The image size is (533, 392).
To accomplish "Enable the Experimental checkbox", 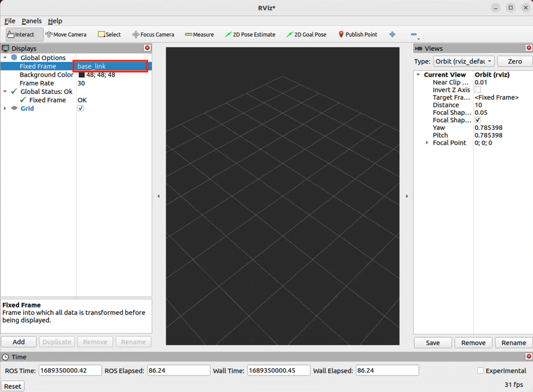I will [x=480, y=371].
